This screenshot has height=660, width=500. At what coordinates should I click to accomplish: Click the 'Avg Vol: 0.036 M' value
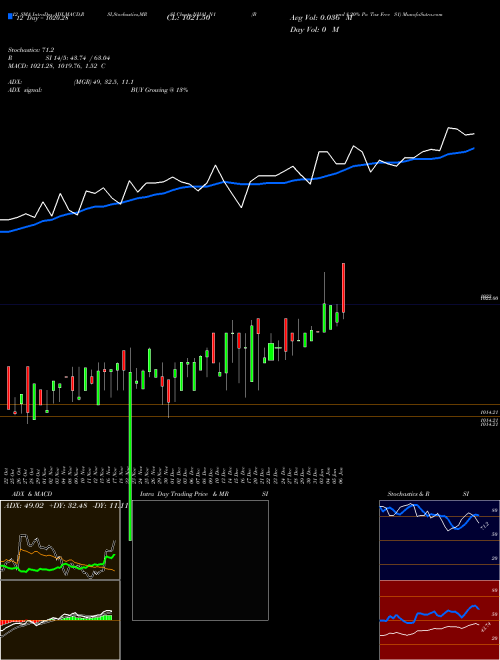pos(321,18)
